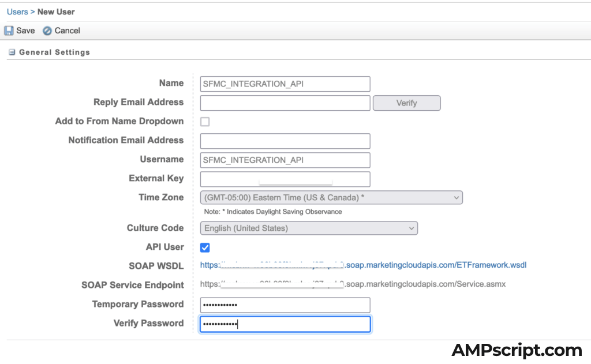The height and width of the screenshot is (364, 591).
Task: Click the Name input field
Action: coord(285,84)
